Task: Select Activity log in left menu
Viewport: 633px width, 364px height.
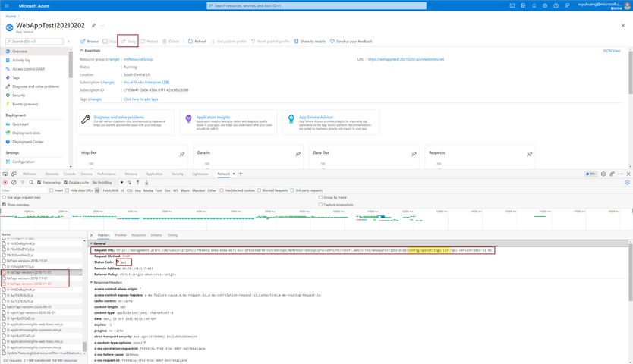Action: (x=21, y=60)
